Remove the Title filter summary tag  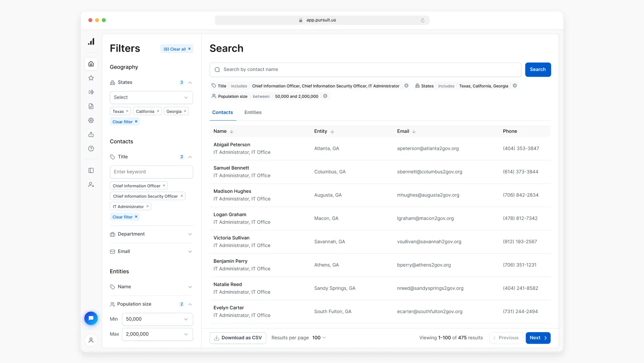click(407, 85)
